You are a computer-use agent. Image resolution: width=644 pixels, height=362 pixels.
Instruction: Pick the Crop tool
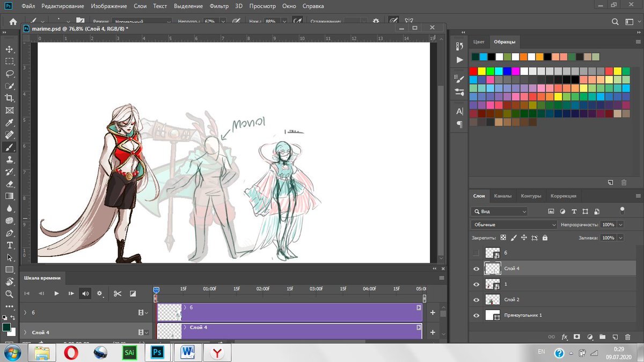pyautogui.click(x=9, y=98)
